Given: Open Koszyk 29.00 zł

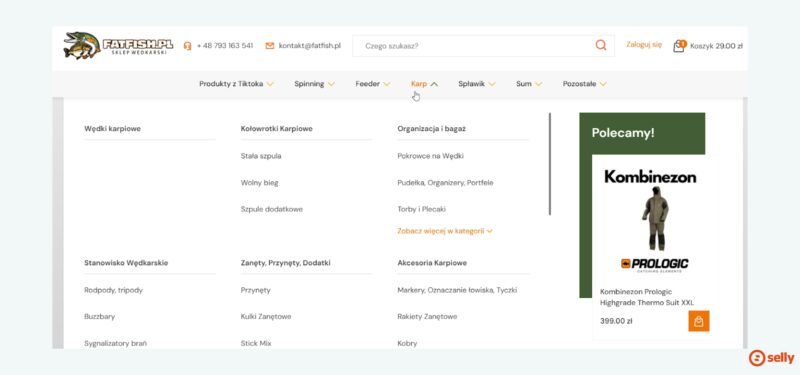Looking at the screenshot, I should pyautogui.click(x=716, y=46).
